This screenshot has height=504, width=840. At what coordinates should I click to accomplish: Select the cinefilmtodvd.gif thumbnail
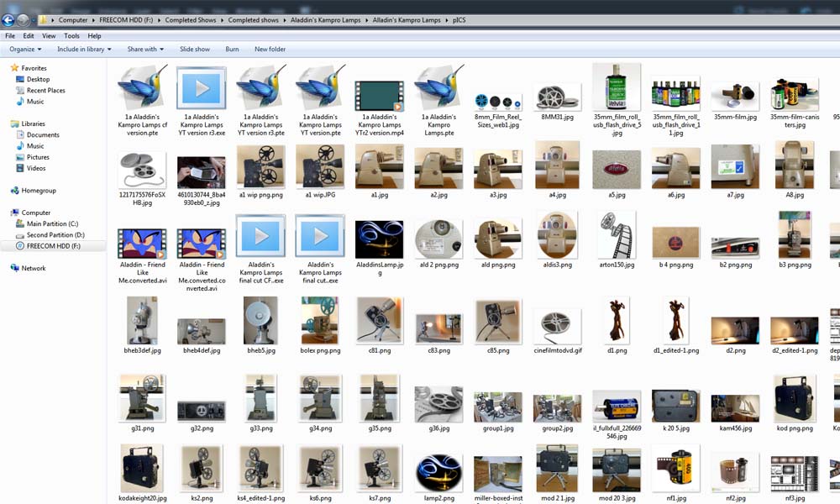pyautogui.click(x=558, y=323)
